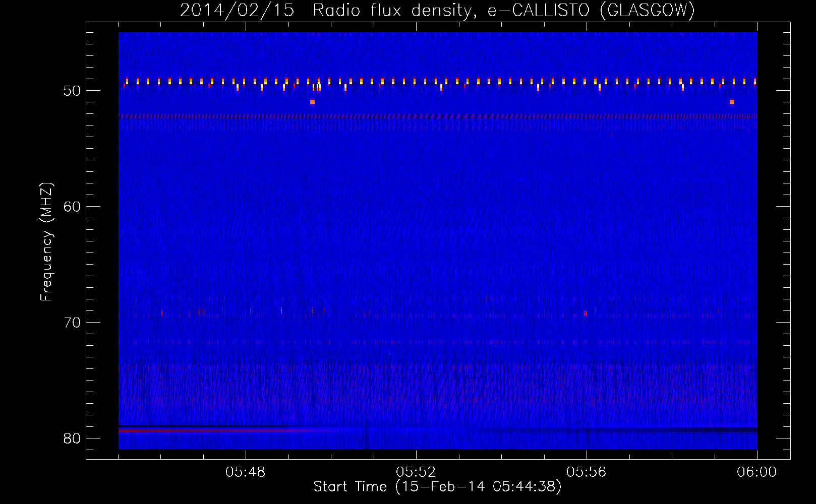Click the orange burst square near 05:49:30
Image resolution: width=816 pixels, height=504 pixels.
coord(312,102)
